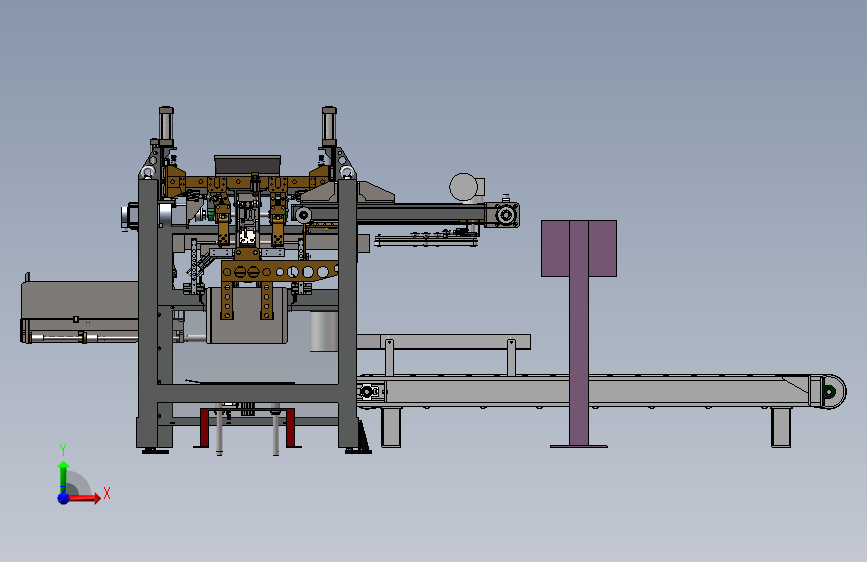
Task: Select the square bearing flange at arm end
Action: tap(506, 215)
